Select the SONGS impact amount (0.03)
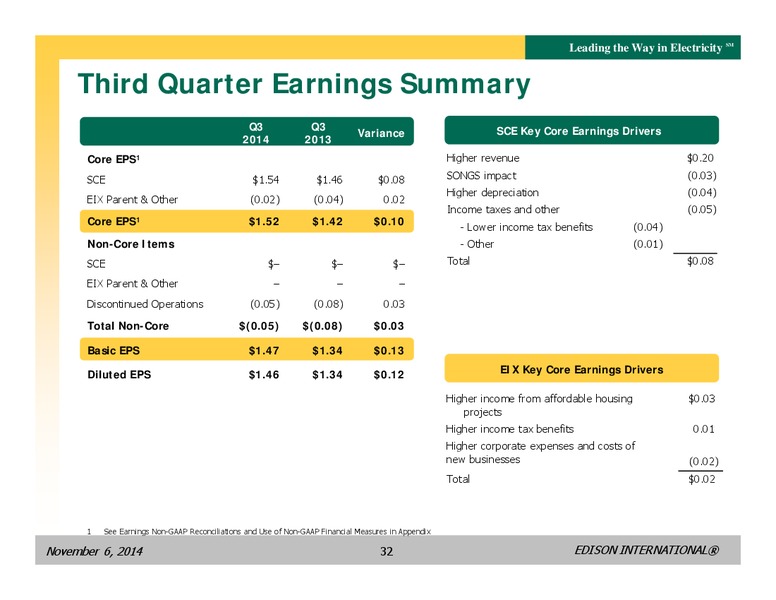Image resolution: width=776 pixels, height=600 pixels. coord(702,176)
